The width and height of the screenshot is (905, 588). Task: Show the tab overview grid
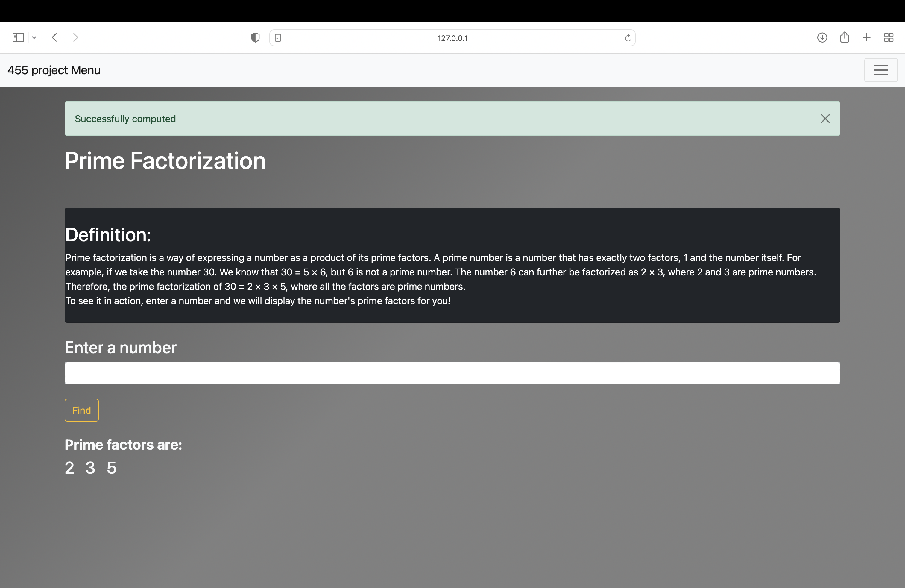tap(889, 37)
